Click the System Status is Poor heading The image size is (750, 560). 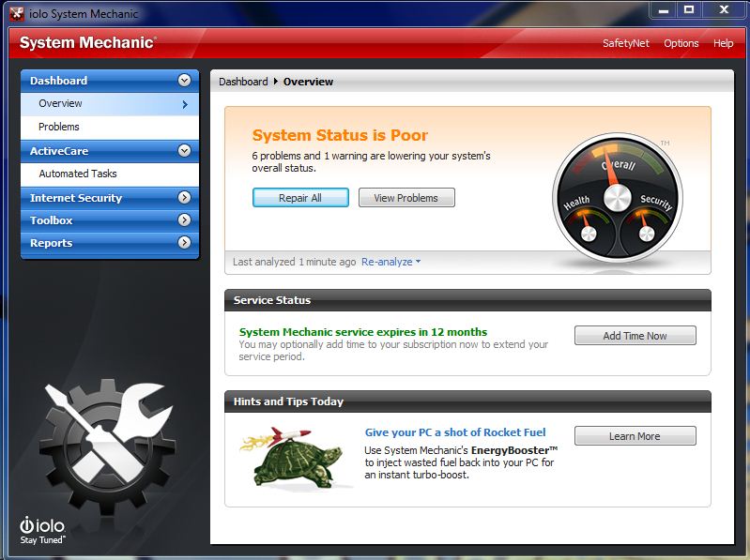tap(340, 135)
